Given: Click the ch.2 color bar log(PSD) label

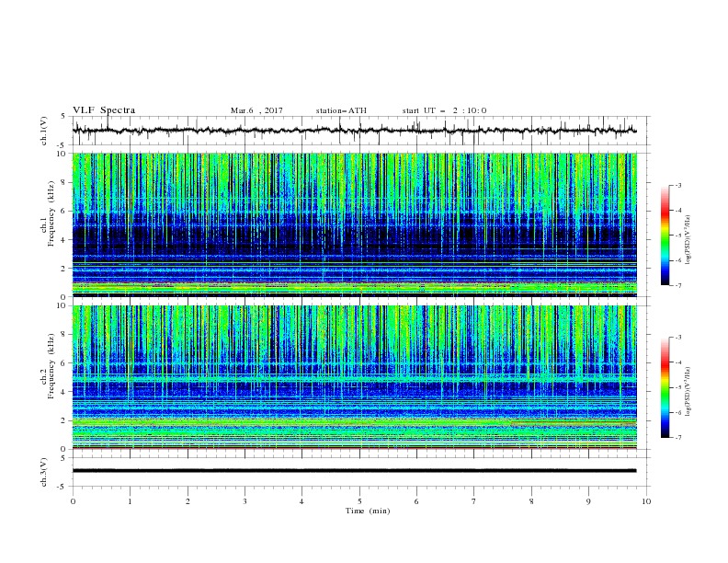Looking at the screenshot, I should (688, 391).
